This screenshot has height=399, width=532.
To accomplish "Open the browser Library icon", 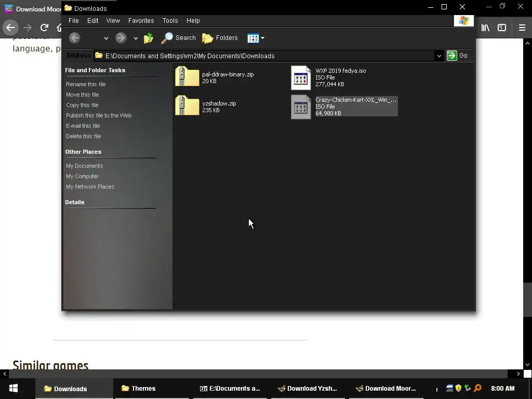I will pyautogui.click(x=485, y=28).
